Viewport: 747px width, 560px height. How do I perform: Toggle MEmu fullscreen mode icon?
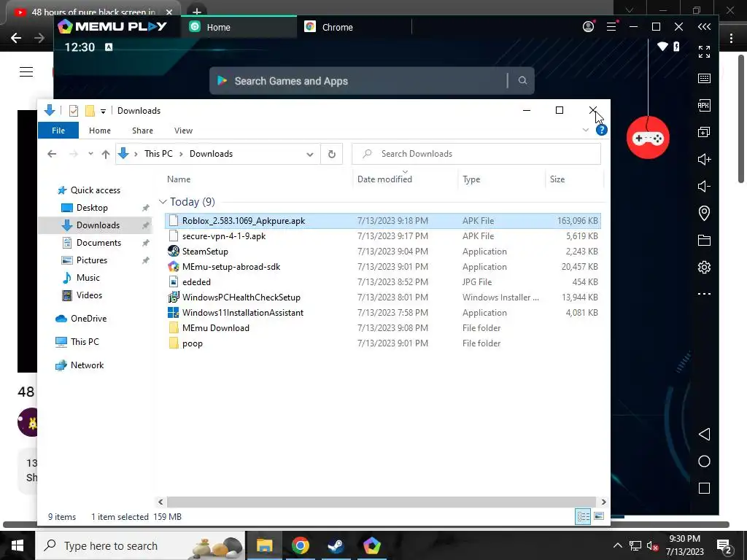[x=704, y=52]
